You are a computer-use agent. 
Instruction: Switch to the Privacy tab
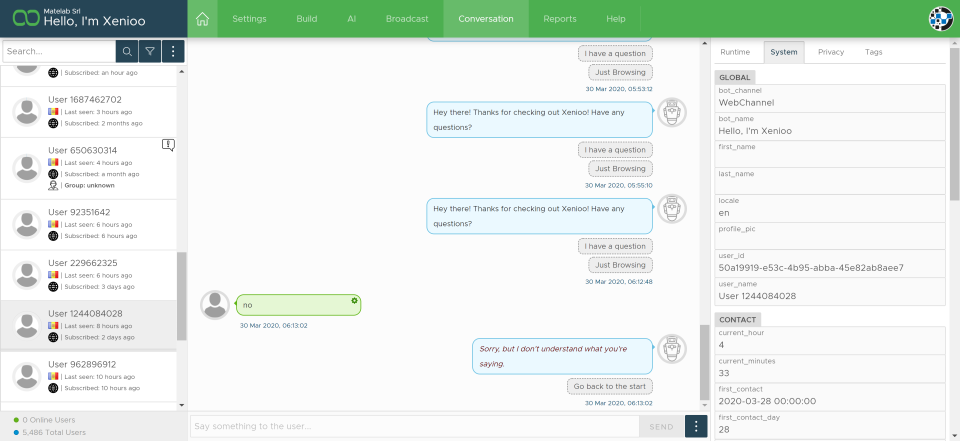[x=831, y=52]
